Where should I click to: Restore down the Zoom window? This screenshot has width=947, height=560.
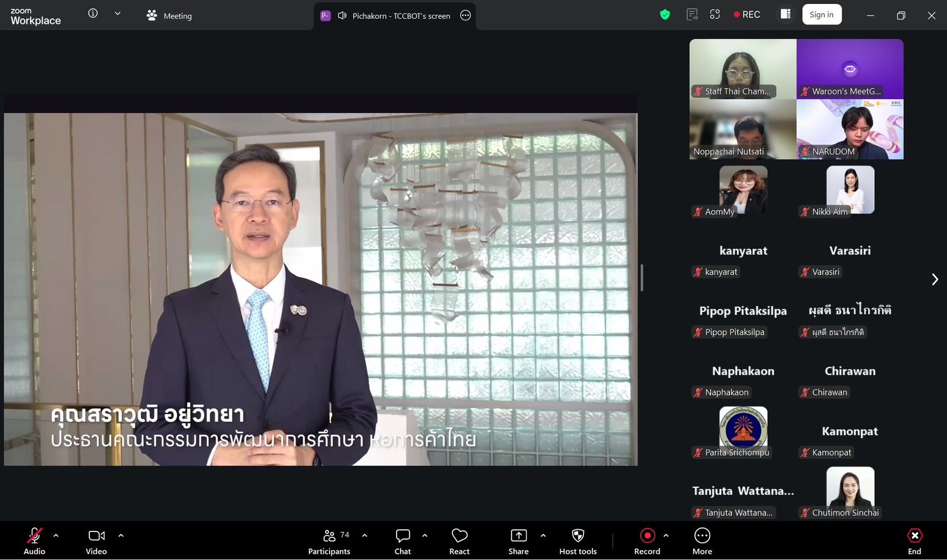(x=901, y=15)
